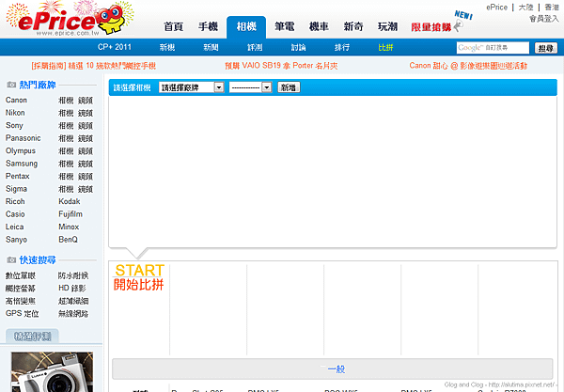Viewport: 564px width, 392px height.
Task: Click the 新增 add button
Action: 289,87
